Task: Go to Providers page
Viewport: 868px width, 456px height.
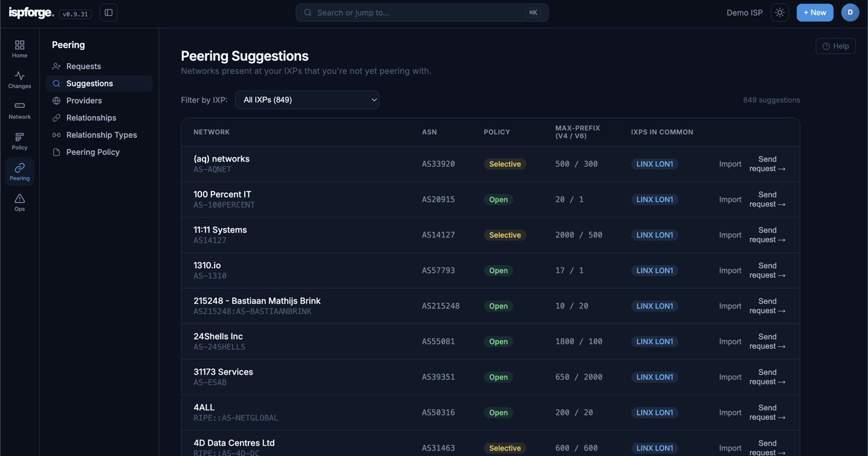Action: pos(99,101)
